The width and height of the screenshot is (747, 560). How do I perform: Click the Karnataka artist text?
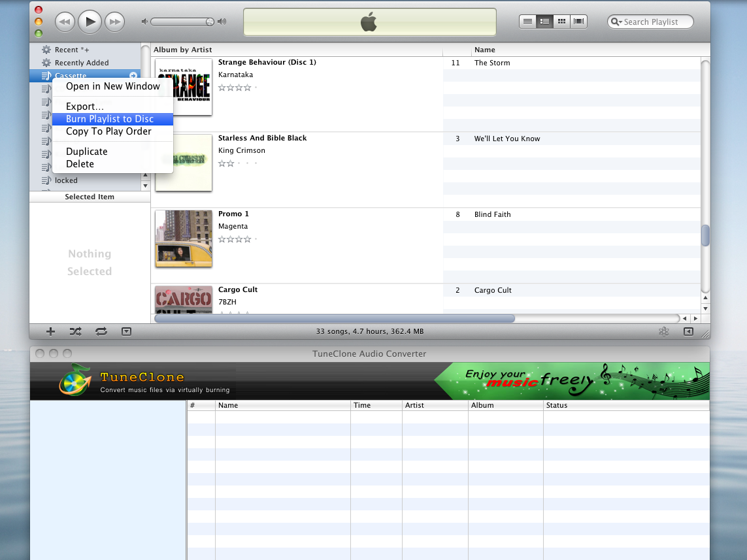pyautogui.click(x=235, y=74)
